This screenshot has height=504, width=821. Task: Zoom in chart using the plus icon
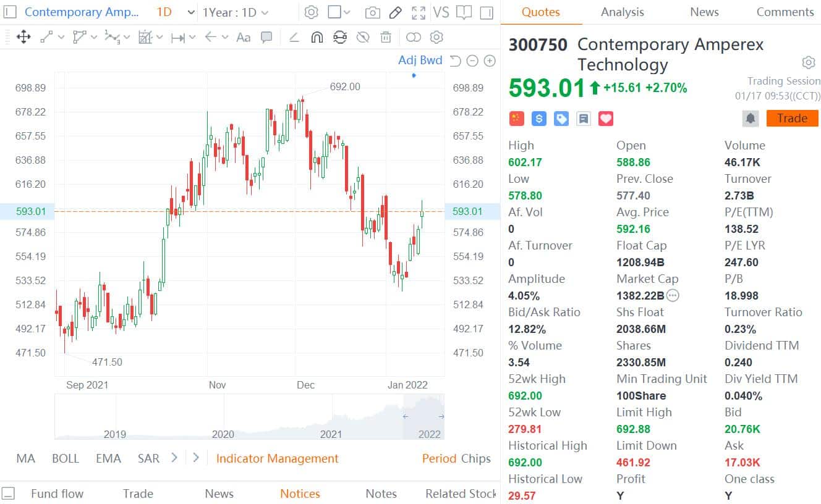coord(490,61)
